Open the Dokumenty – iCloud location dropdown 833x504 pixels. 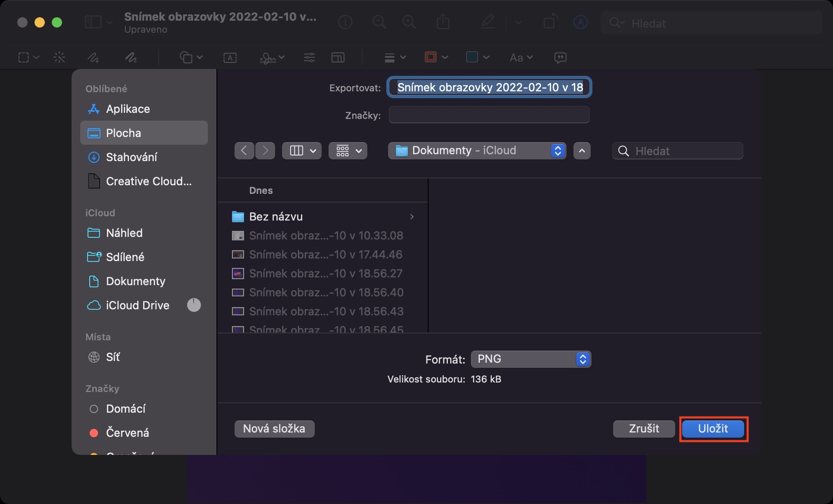coord(477,150)
